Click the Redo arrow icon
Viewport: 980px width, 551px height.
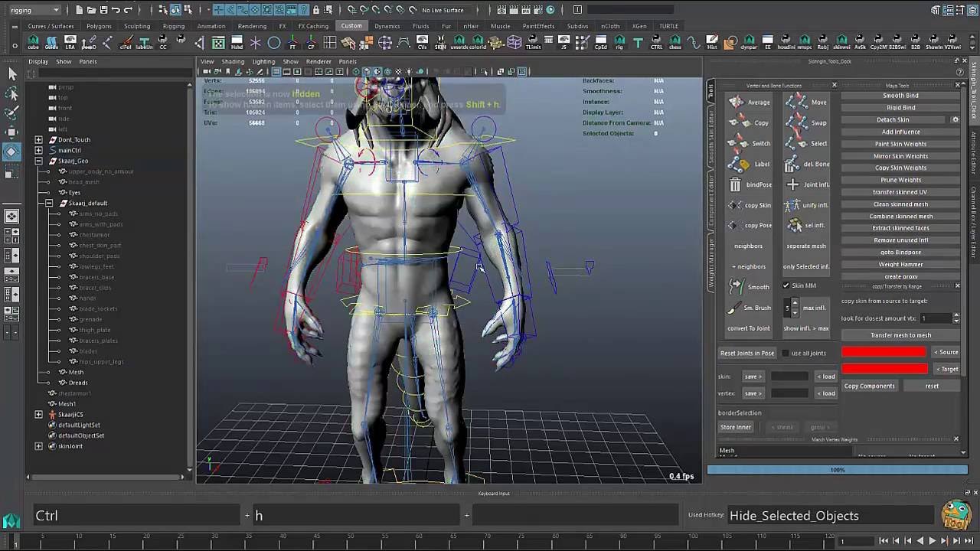tap(129, 10)
